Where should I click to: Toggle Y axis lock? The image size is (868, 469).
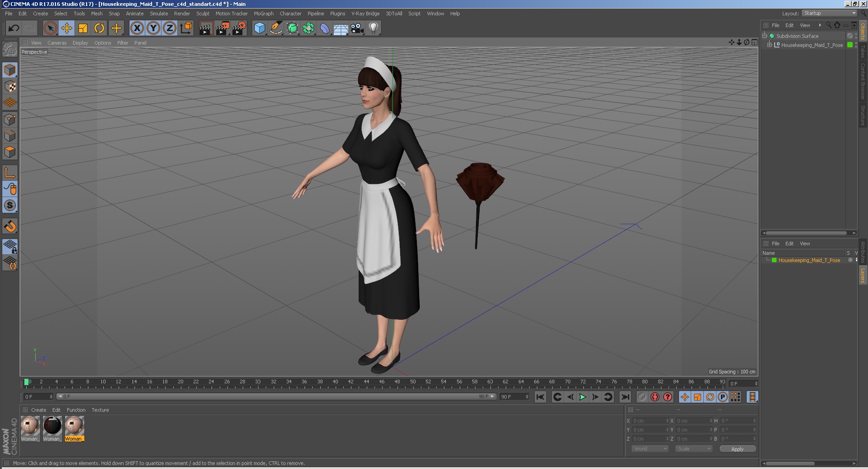153,28
